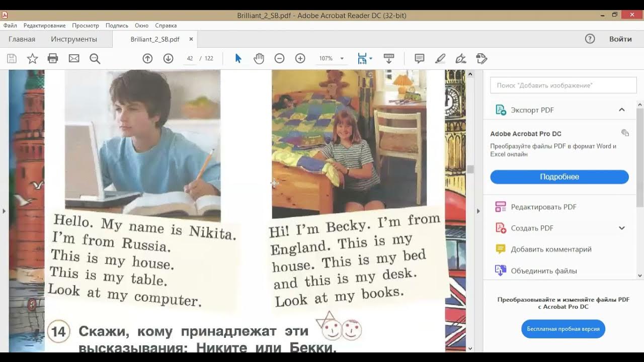The width and height of the screenshot is (644, 362).
Task: Click document scrollbar up arrow
Action: pos(470,74)
